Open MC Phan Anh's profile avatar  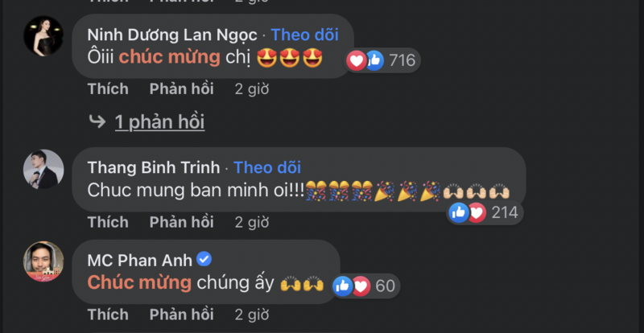(43, 261)
